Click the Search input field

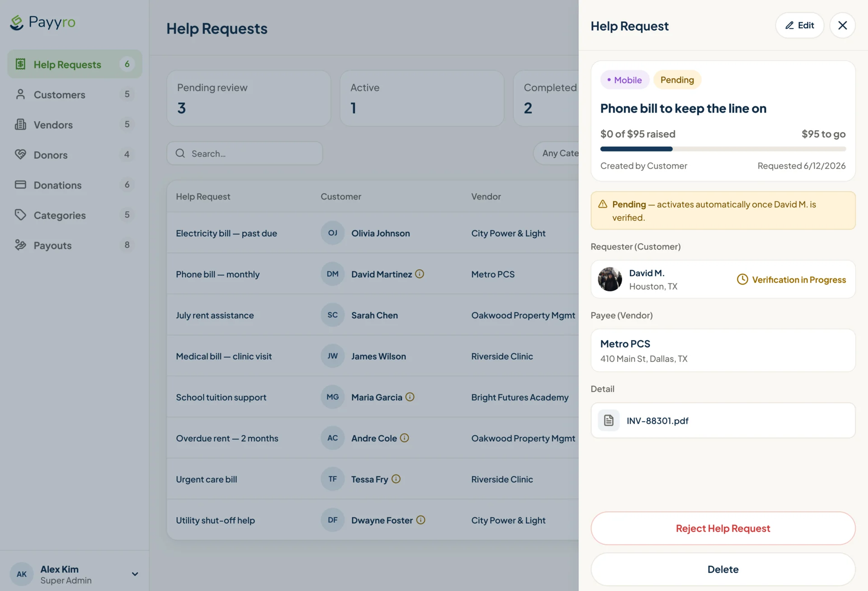(x=245, y=153)
